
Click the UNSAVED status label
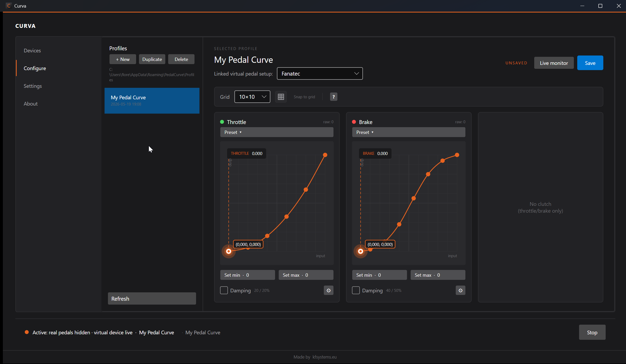click(516, 63)
